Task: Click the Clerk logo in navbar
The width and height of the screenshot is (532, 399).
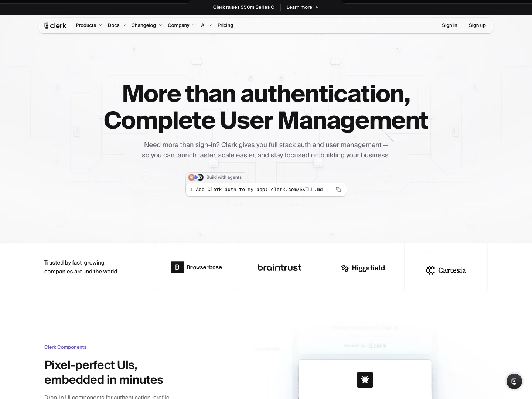Action: (x=55, y=25)
